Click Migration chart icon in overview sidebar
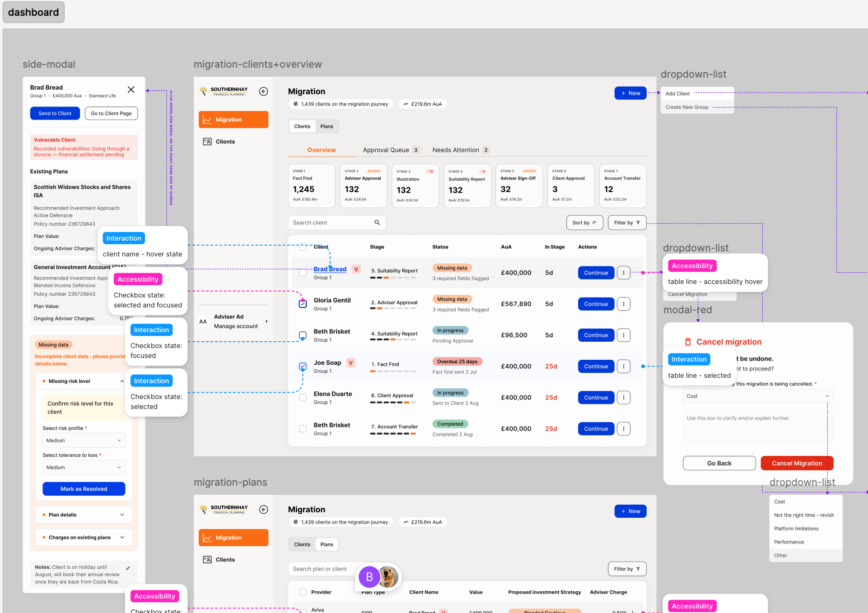 click(207, 120)
